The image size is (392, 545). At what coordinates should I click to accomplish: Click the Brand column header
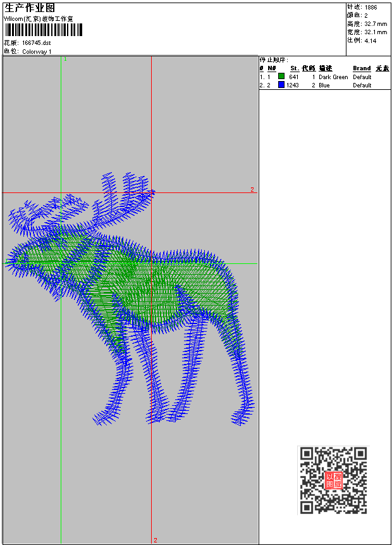click(x=362, y=68)
